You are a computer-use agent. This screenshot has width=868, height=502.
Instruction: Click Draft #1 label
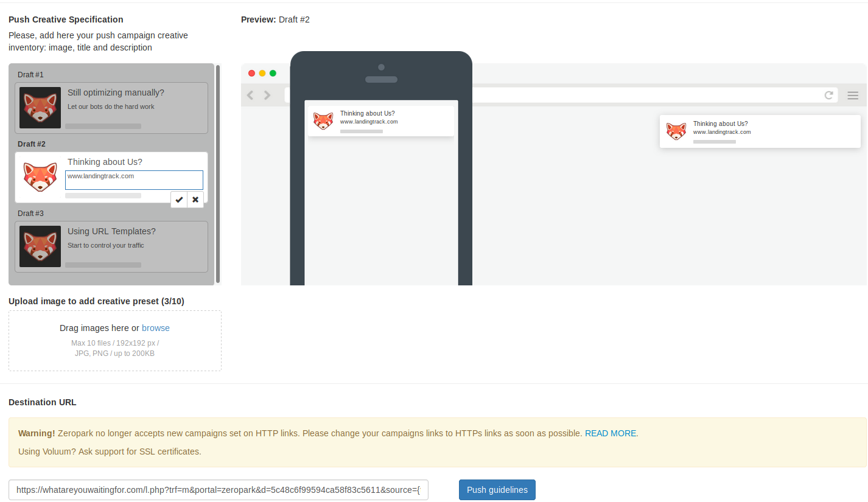point(30,75)
